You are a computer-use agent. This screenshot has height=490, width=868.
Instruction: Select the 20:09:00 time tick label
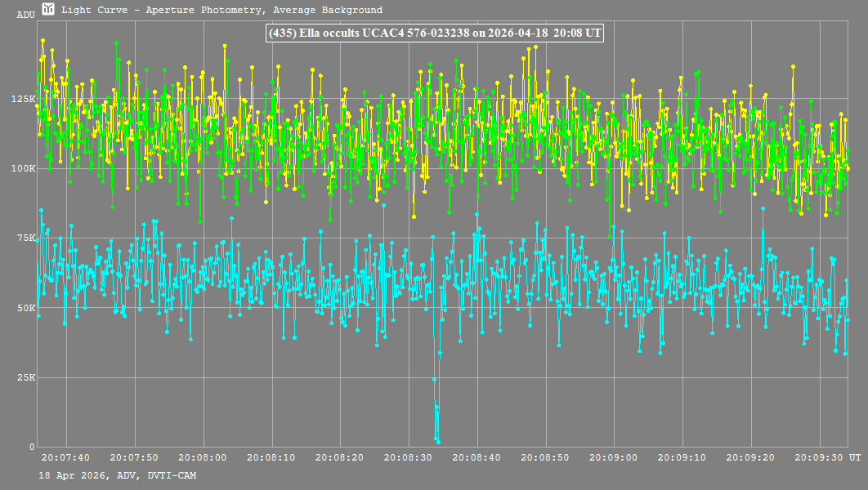613,458
